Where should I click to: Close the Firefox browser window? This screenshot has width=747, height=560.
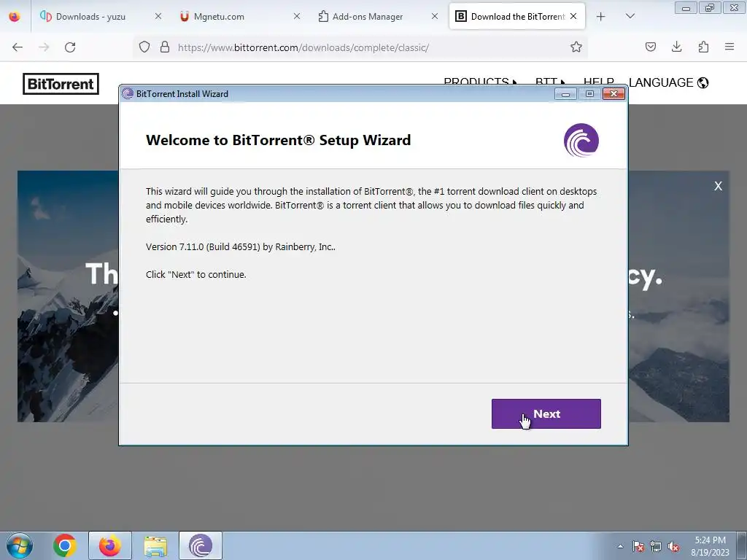734,7
